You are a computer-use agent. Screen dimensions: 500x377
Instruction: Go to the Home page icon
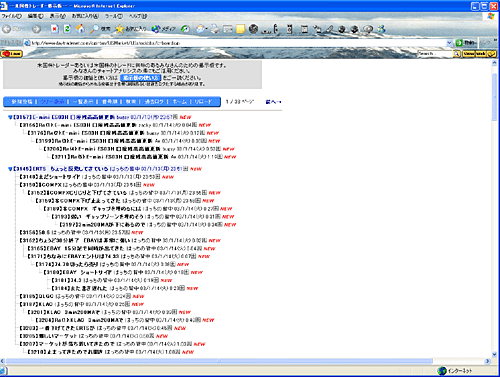point(80,29)
